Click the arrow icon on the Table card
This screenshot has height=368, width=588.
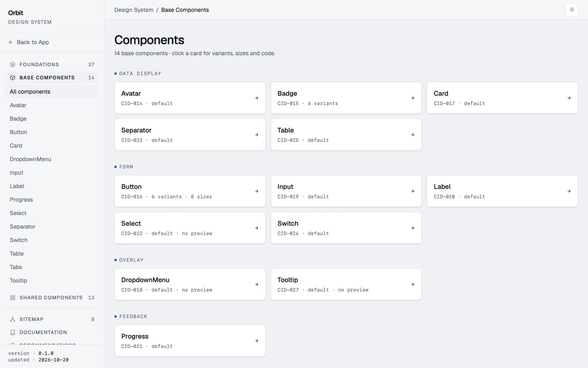(413, 135)
